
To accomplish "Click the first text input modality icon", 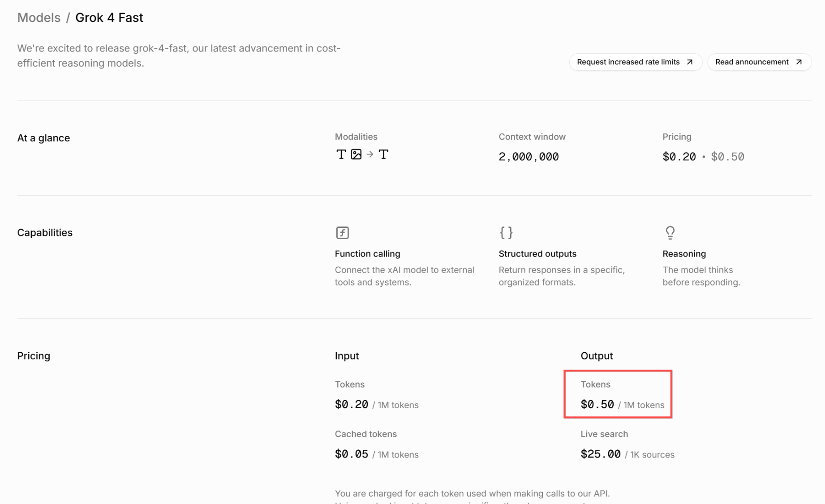I will pos(341,154).
